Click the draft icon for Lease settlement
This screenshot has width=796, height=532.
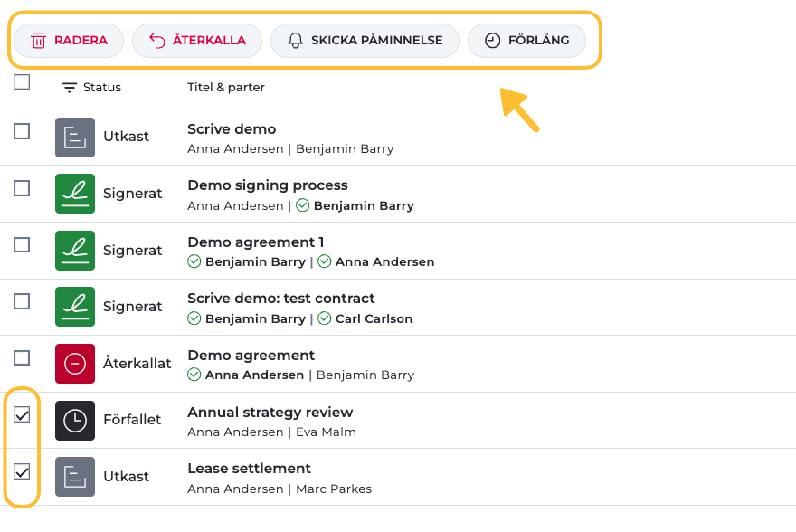point(75,477)
